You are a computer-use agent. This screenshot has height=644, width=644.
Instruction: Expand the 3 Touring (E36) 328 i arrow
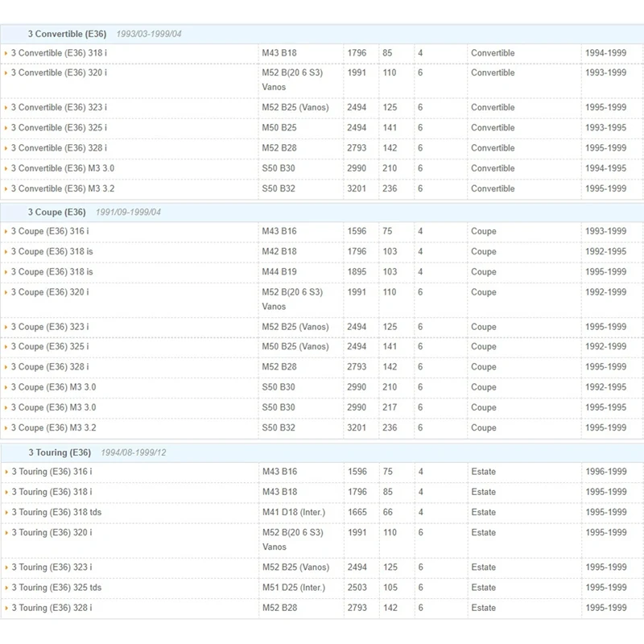pos(6,609)
